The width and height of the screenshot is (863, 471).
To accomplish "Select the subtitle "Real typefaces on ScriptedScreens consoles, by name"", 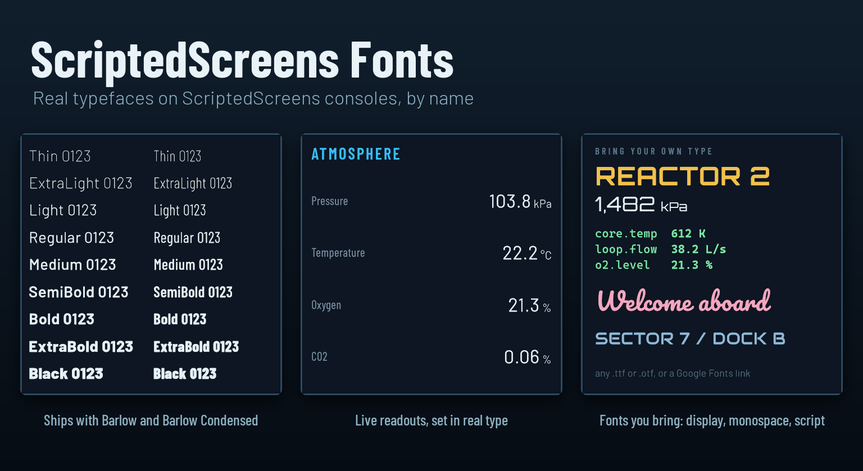I will [253, 98].
